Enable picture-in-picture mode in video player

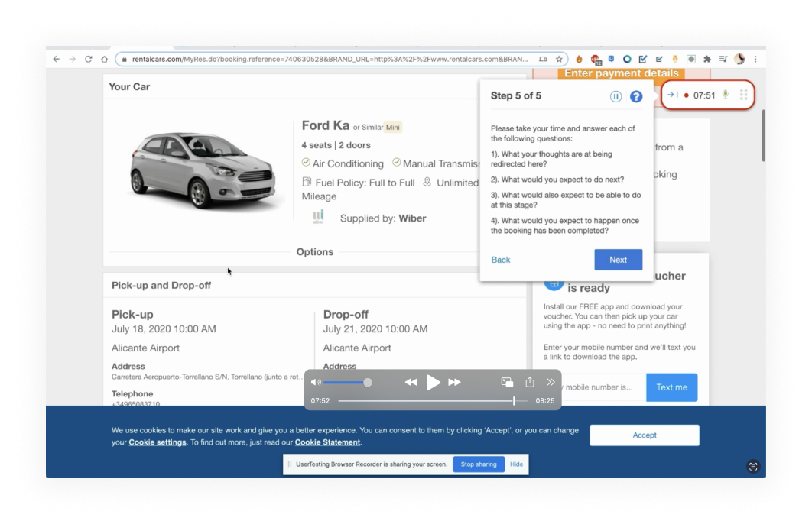507,382
